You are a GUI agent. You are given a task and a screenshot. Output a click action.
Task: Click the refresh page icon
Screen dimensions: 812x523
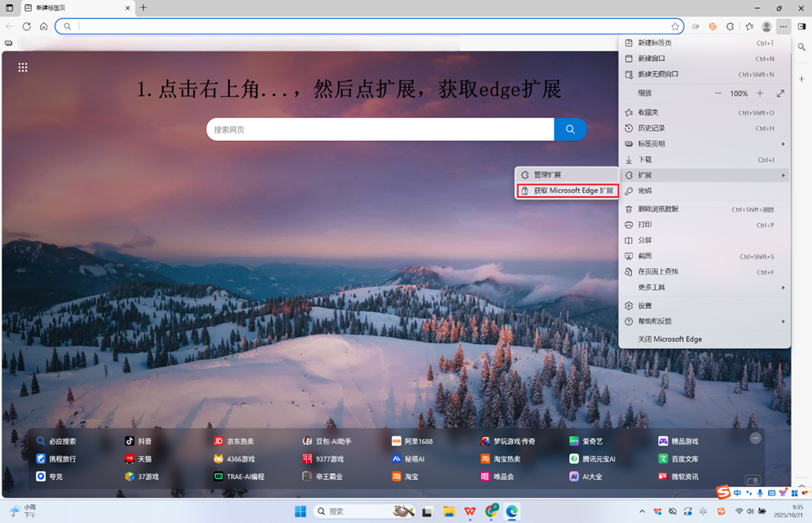(x=26, y=26)
